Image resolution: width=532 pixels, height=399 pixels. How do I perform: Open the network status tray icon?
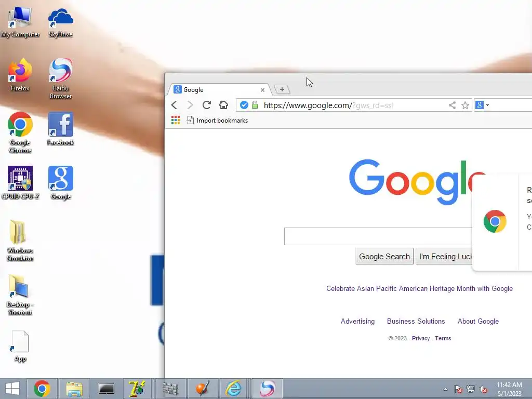[x=471, y=389]
